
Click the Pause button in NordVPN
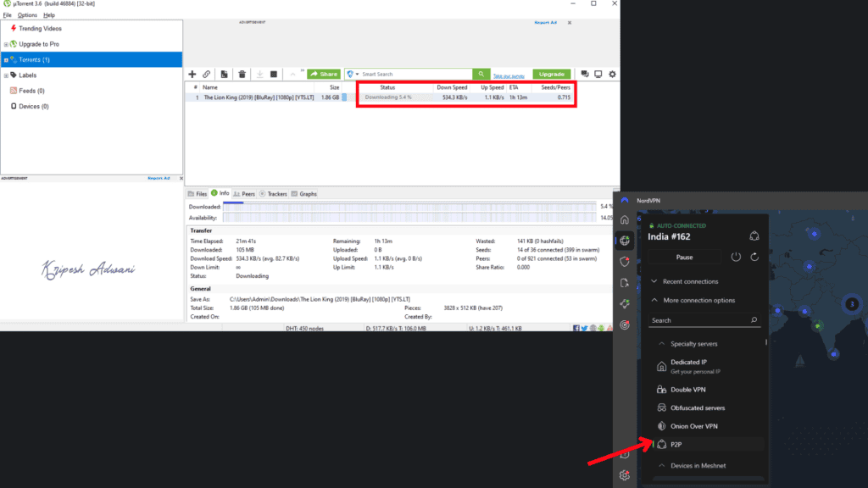(683, 257)
